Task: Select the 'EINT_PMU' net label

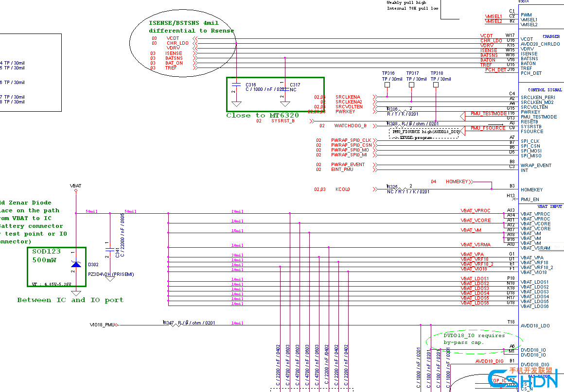Action: pos(342,170)
